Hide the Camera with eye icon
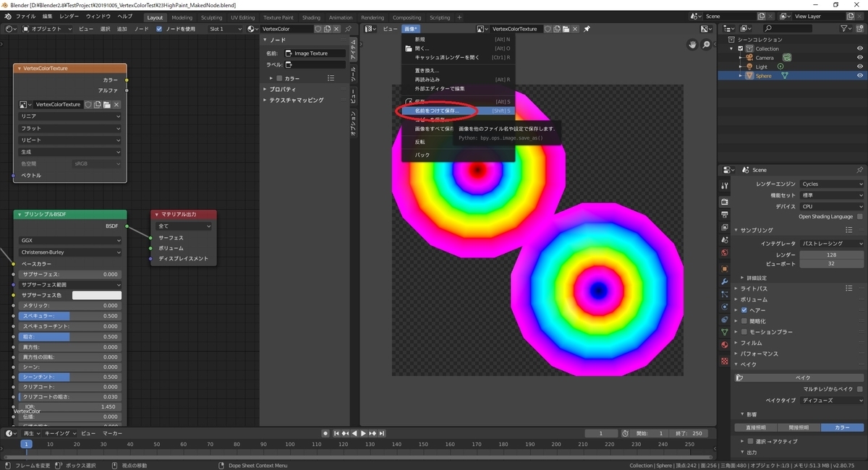This screenshot has height=470, width=868. [x=860, y=57]
